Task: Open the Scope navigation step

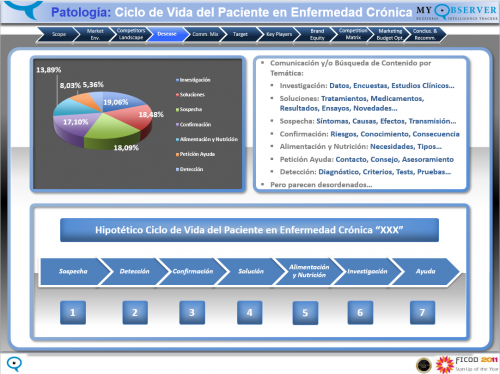Action: pyautogui.click(x=58, y=34)
